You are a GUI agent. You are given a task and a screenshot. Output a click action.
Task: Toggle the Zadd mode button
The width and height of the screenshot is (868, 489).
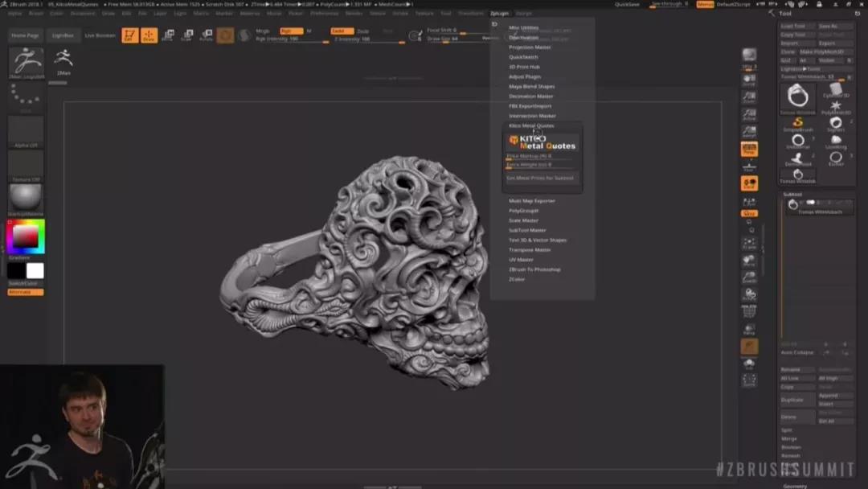342,31
